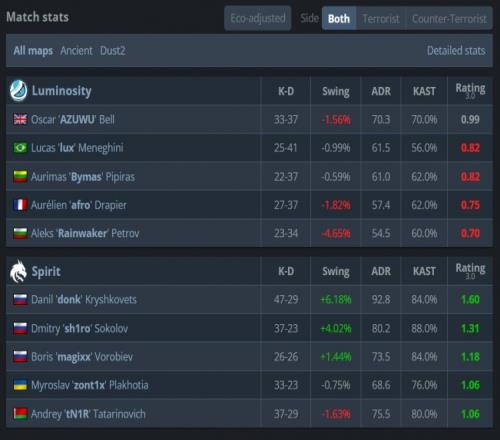Select the All maps tab
Image resolution: width=500 pixels, height=440 pixels.
click(33, 51)
